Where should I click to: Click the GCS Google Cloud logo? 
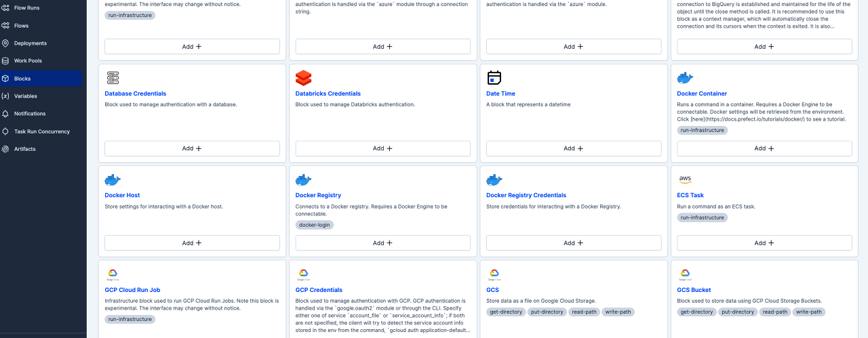coord(494,274)
